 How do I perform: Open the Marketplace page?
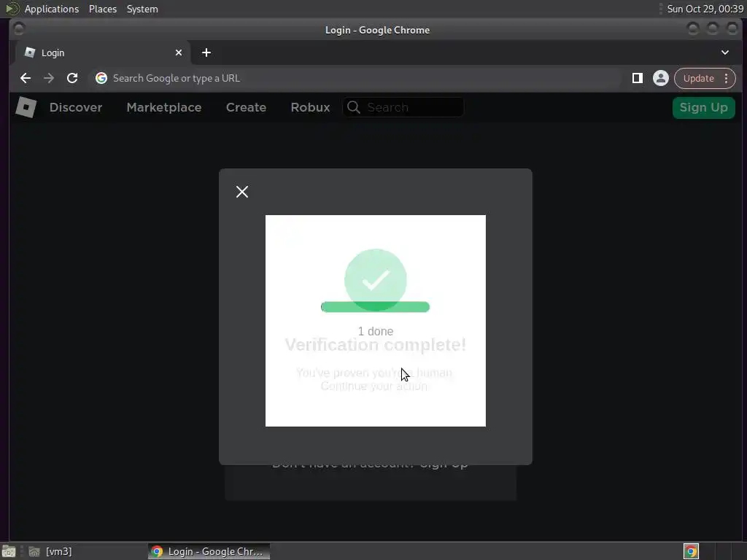[164, 108]
